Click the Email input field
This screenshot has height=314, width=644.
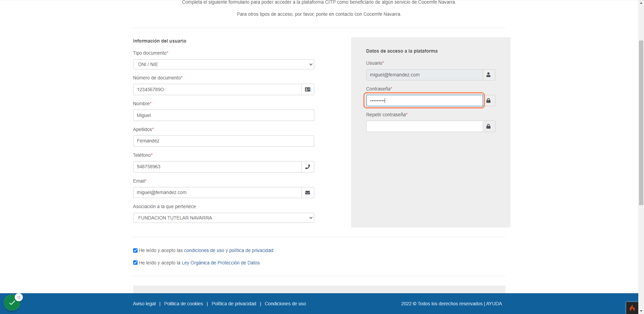[x=217, y=193]
